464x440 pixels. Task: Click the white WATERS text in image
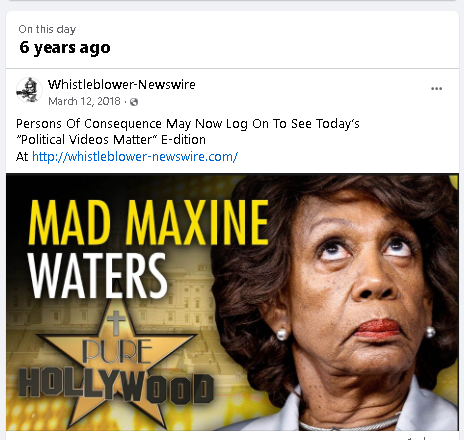coord(97,275)
